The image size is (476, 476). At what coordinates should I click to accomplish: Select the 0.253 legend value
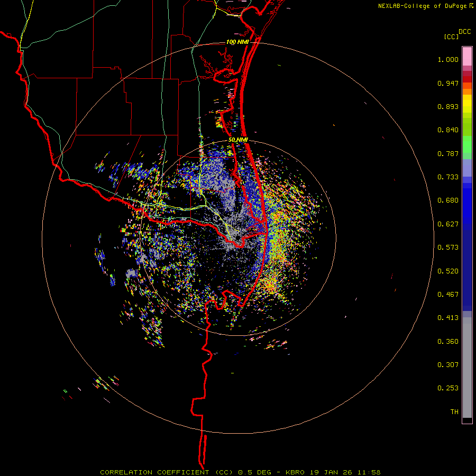[x=448, y=388]
